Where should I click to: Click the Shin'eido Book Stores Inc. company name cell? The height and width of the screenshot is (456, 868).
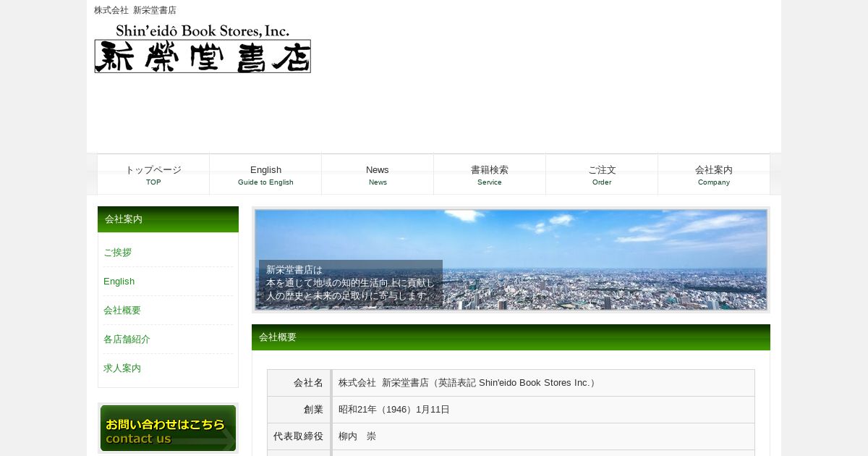click(543, 383)
